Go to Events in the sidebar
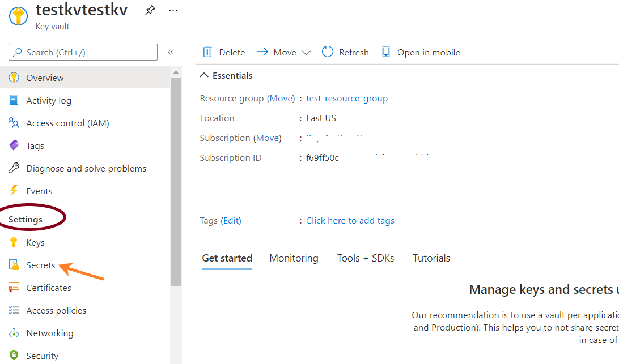This screenshot has width=619, height=364. tap(39, 191)
